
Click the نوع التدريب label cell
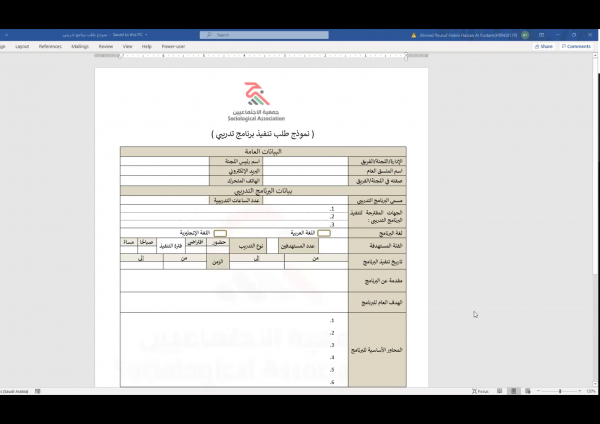[x=248, y=246]
